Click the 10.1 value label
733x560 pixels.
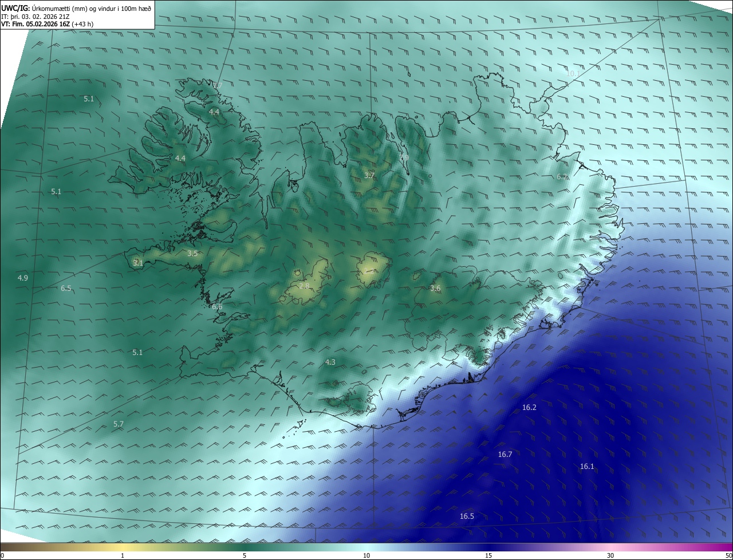(573, 73)
